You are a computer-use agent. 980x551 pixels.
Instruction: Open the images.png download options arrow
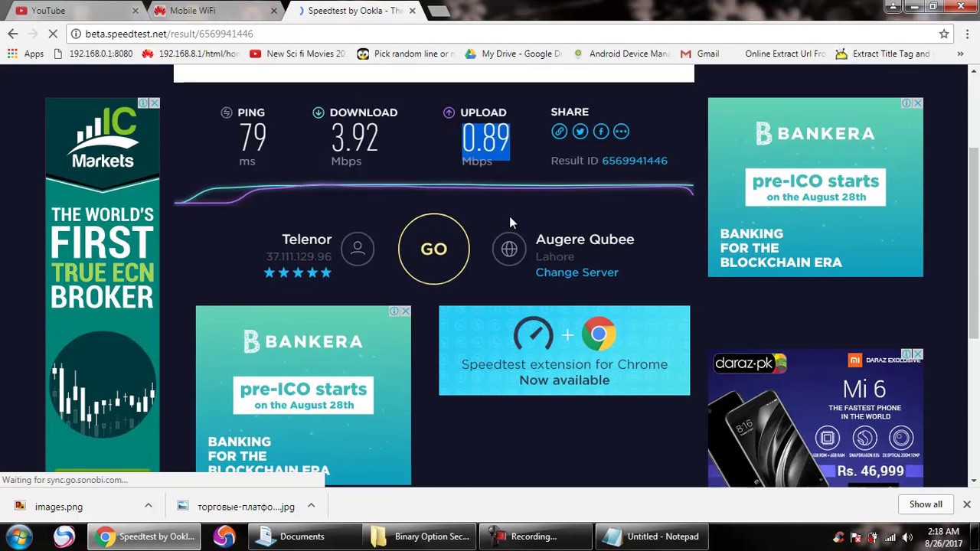coord(149,506)
